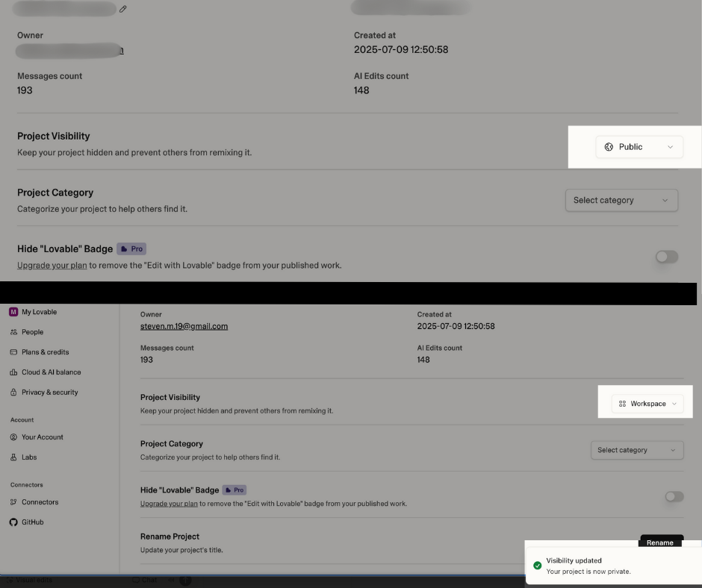
Task: Open the Connectors sidebar item
Action: coord(40,502)
